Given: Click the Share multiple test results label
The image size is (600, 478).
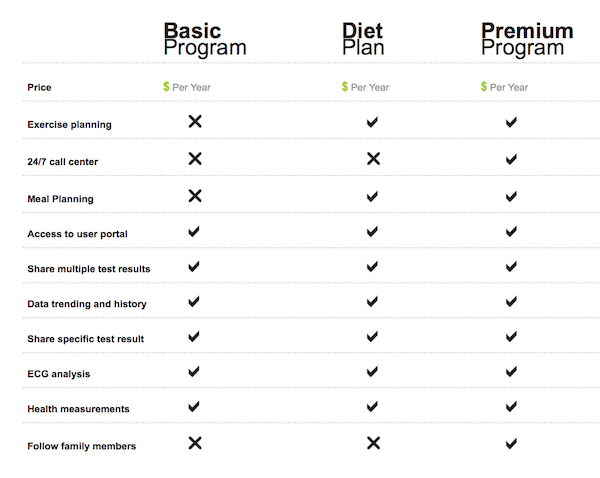Looking at the screenshot, I should (89, 269).
